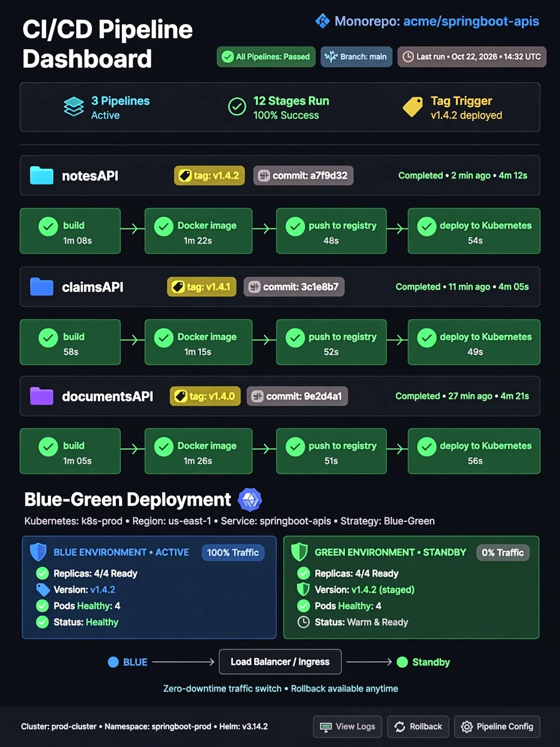Screen dimensions: 560x747
Task: Click the blue shield icon in Blue Environment
Action: click(39, 552)
